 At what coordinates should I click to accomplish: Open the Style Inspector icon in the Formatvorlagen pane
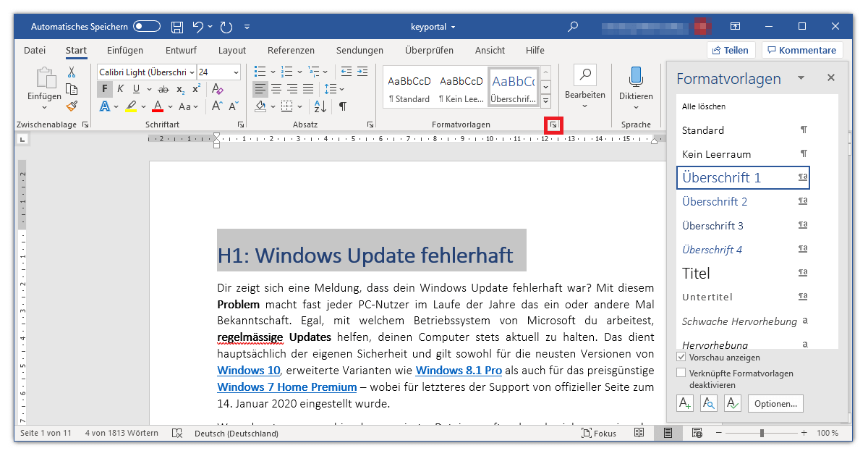708,403
